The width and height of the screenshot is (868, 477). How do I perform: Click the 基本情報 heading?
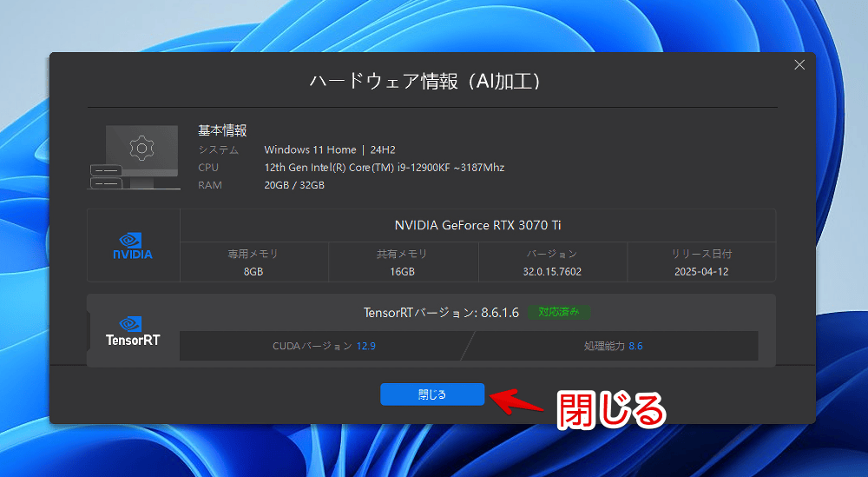coord(222,130)
